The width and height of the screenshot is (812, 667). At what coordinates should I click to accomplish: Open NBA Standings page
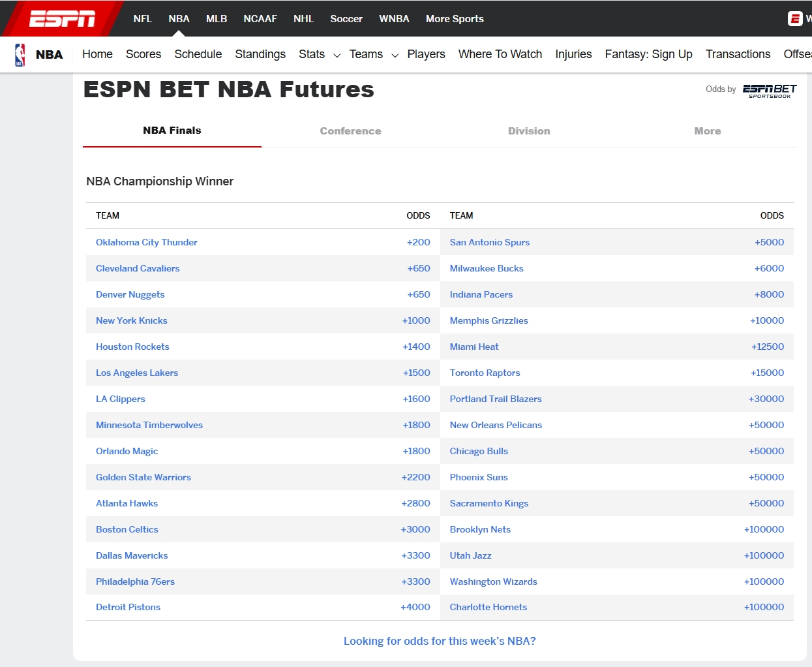coord(260,54)
